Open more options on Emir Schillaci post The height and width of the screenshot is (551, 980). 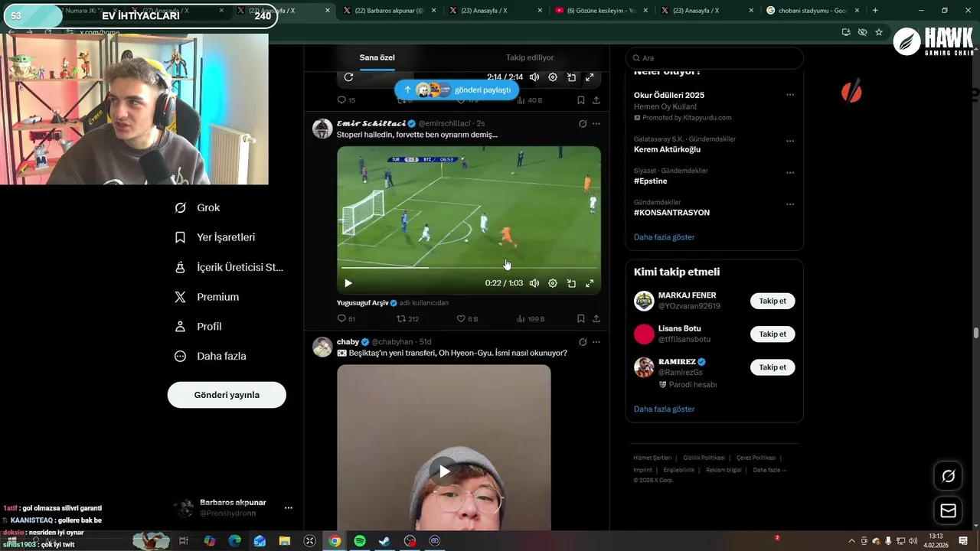596,123
